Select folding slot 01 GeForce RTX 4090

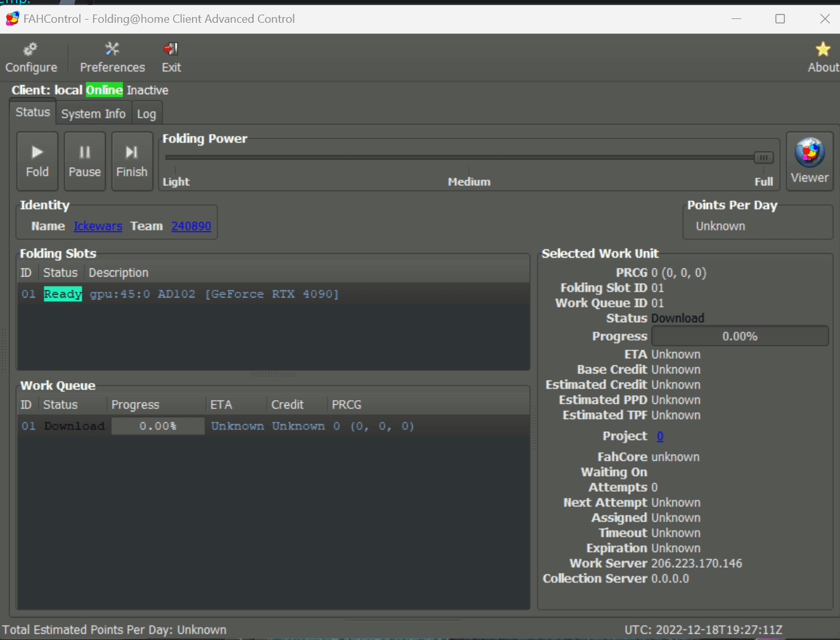pos(273,294)
